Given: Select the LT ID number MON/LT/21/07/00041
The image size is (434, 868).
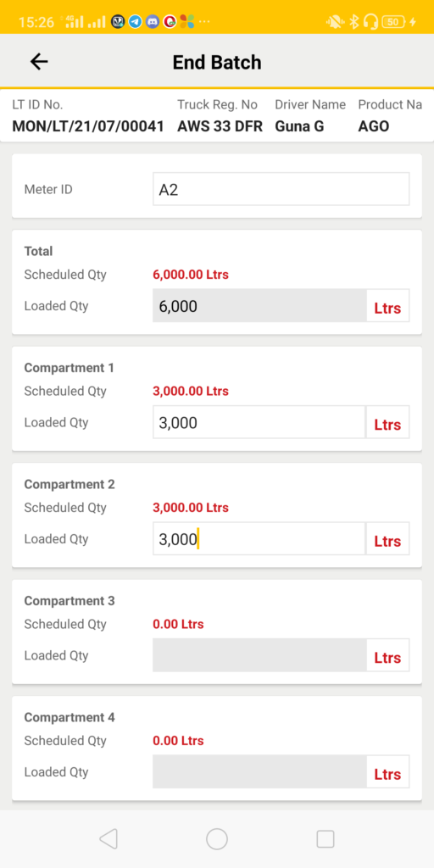Looking at the screenshot, I should click(x=88, y=126).
